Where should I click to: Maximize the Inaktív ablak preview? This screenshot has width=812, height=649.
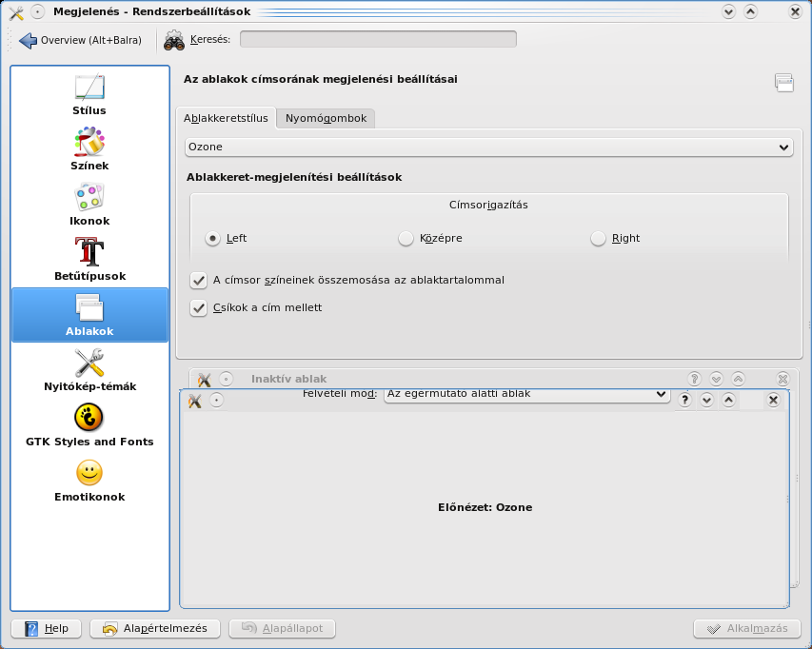point(738,379)
